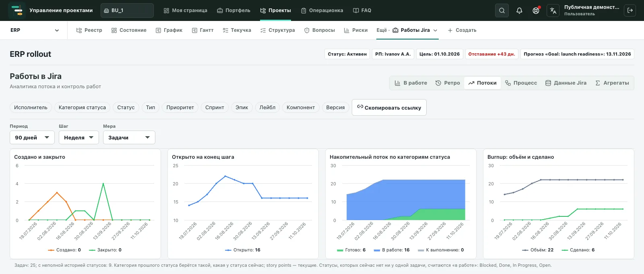Toggle Открыто: 16 legend entry
Viewport: 644px width, 274px height.
point(243,250)
